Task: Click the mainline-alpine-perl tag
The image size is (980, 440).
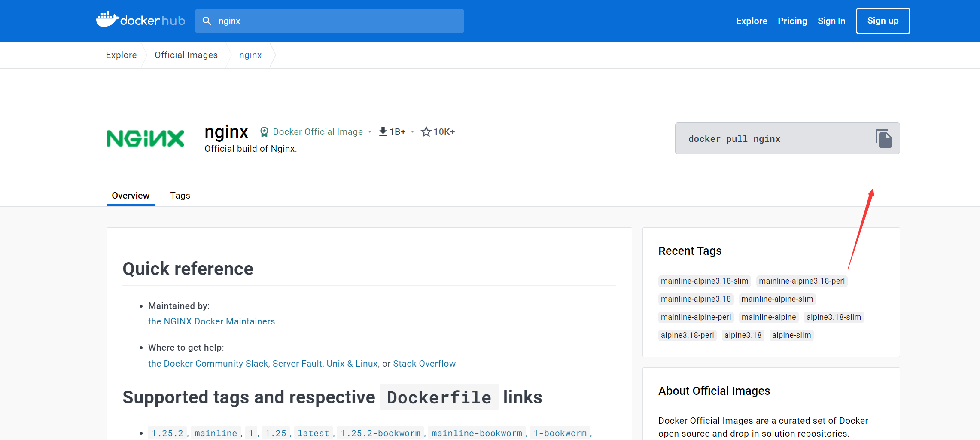Action: click(x=696, y=317)
